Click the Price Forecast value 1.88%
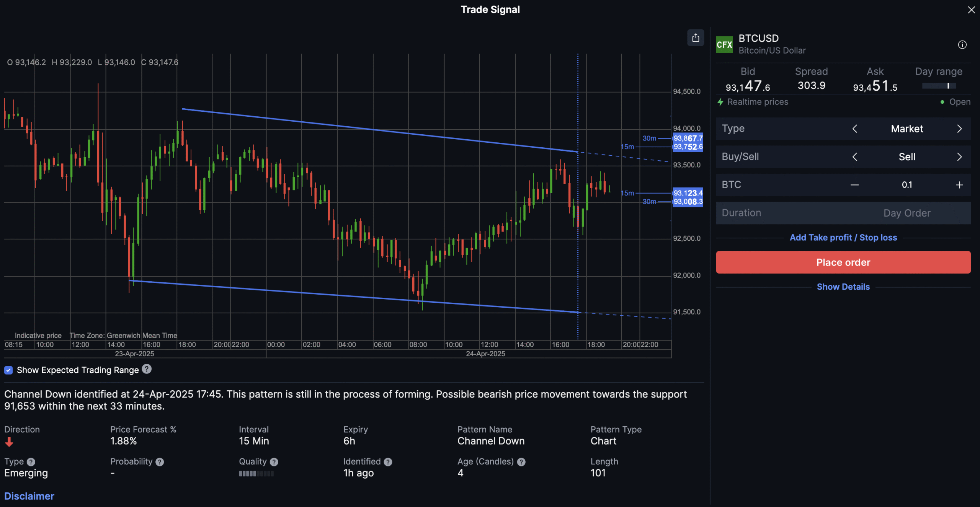Screen dimensions: 980x507 123,441
